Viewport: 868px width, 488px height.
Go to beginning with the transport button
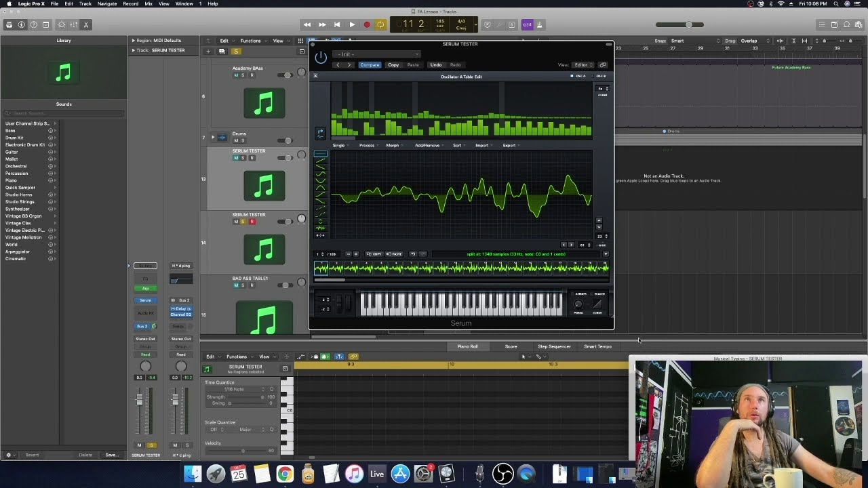337,24
